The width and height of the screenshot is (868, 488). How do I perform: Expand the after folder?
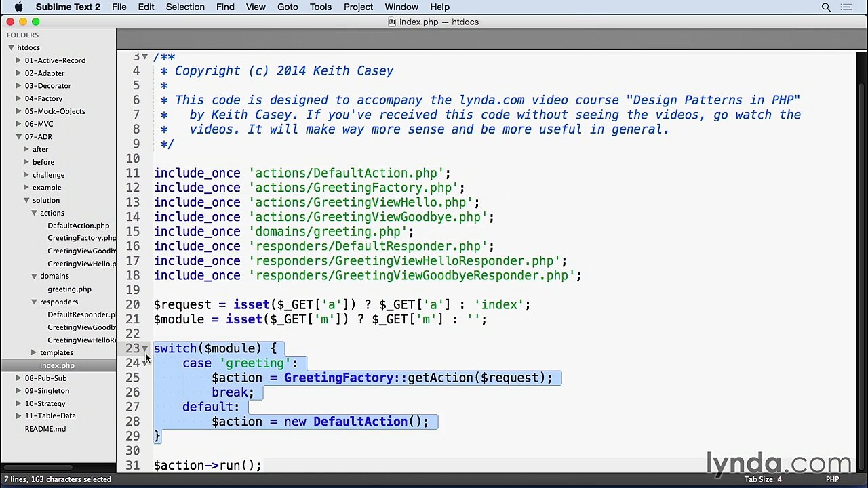[x=26, y=149]
